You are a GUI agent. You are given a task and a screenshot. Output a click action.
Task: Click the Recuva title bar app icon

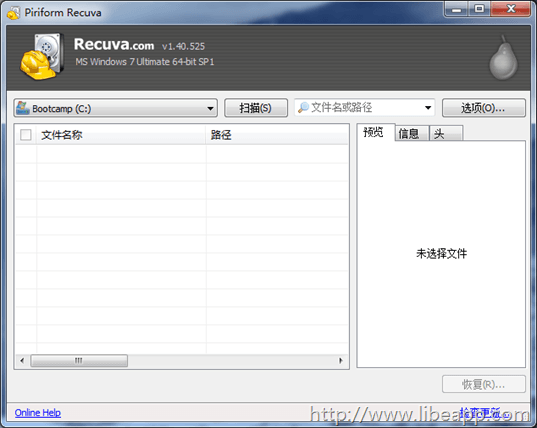point(13,13)
